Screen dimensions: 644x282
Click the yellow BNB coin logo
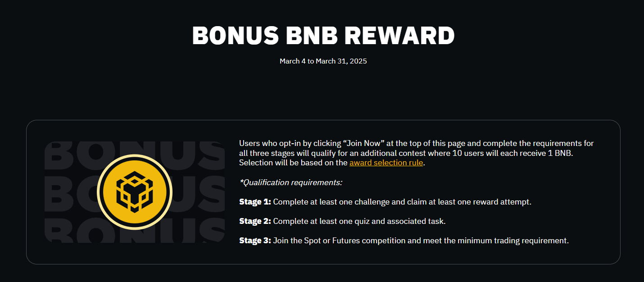point(135,192)
